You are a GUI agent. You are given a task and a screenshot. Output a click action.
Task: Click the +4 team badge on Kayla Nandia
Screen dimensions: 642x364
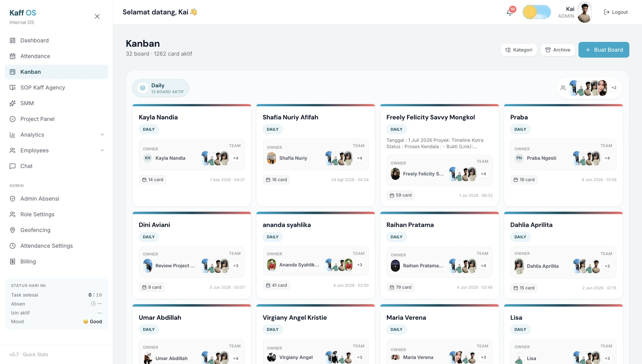[x=236, y=158]
